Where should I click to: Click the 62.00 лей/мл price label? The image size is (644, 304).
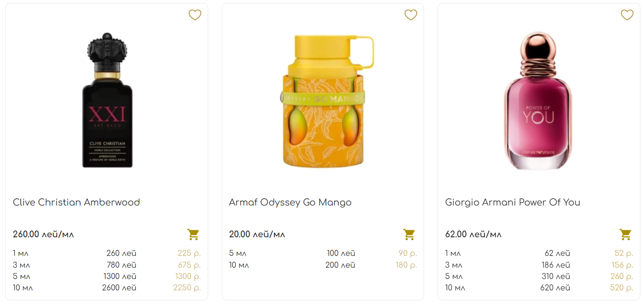(x=473, y=235)
